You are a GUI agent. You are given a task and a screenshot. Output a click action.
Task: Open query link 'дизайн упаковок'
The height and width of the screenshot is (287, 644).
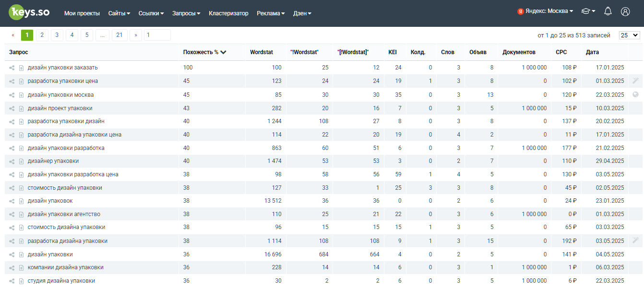[50, 201]
